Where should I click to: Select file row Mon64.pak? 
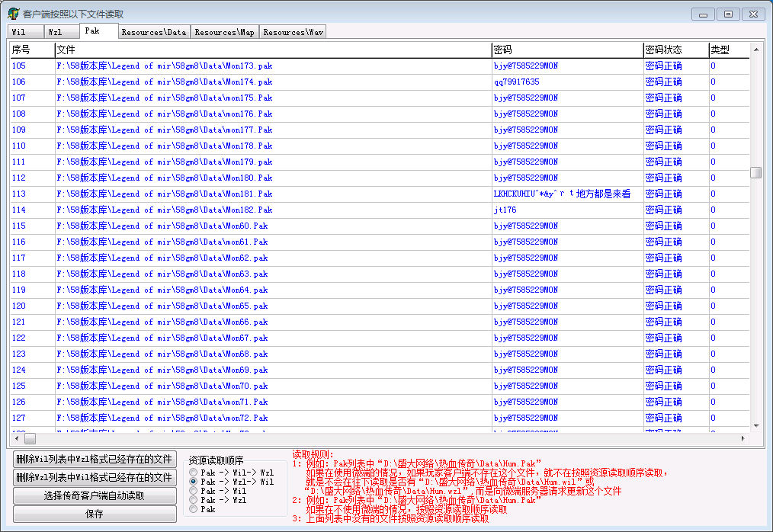pyautogui.click(x=380, y=290)
